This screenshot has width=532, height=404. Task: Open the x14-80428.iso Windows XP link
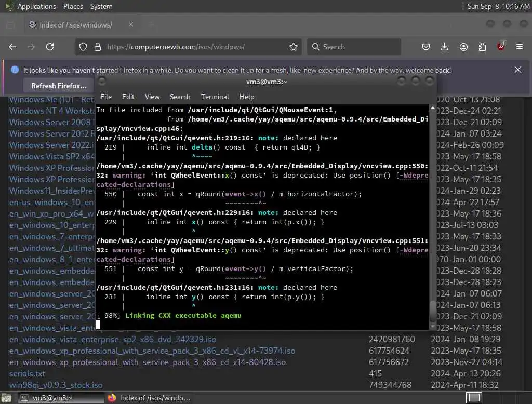click(147, 362)
